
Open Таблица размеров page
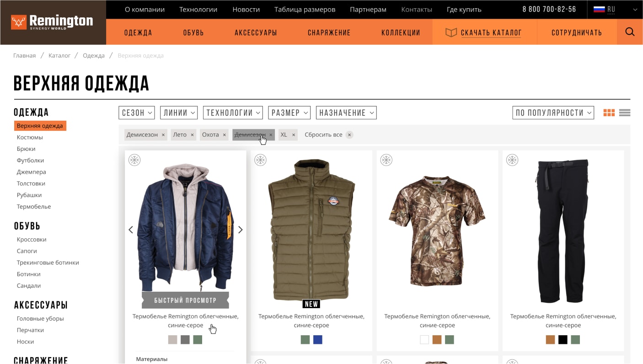click(305, 9)
